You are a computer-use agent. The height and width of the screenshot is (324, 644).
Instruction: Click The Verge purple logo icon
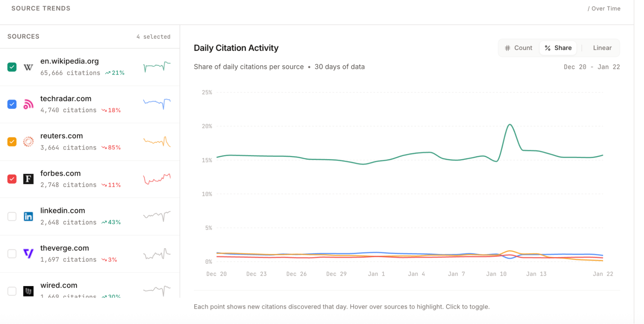click(28, 254)
